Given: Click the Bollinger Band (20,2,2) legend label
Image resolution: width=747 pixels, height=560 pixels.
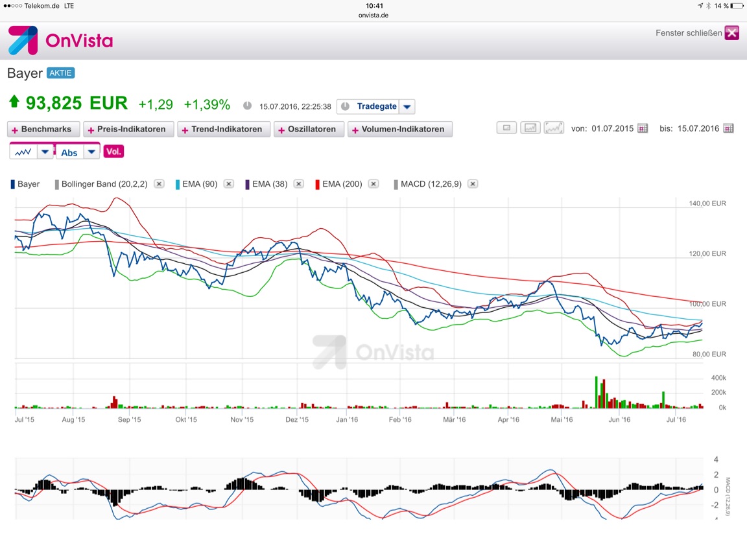Looking at the screenshot, I should point(104,184).
